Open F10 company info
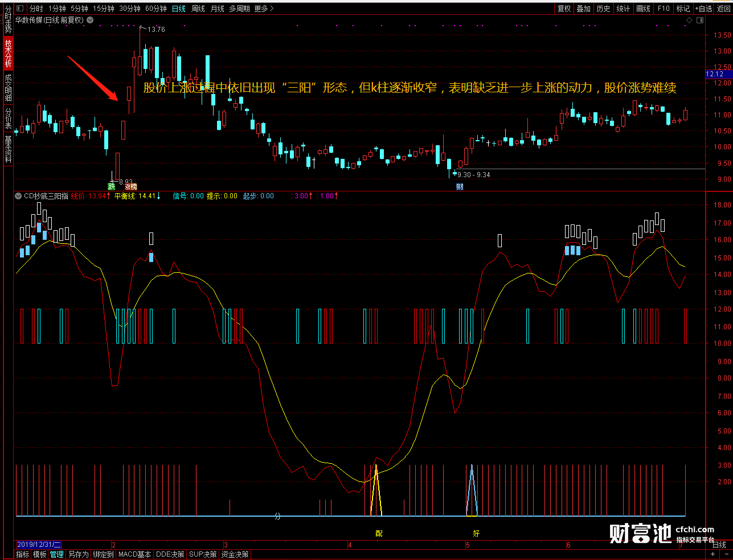This screenshot has height=560, width=733. click(x=664, y=9)
